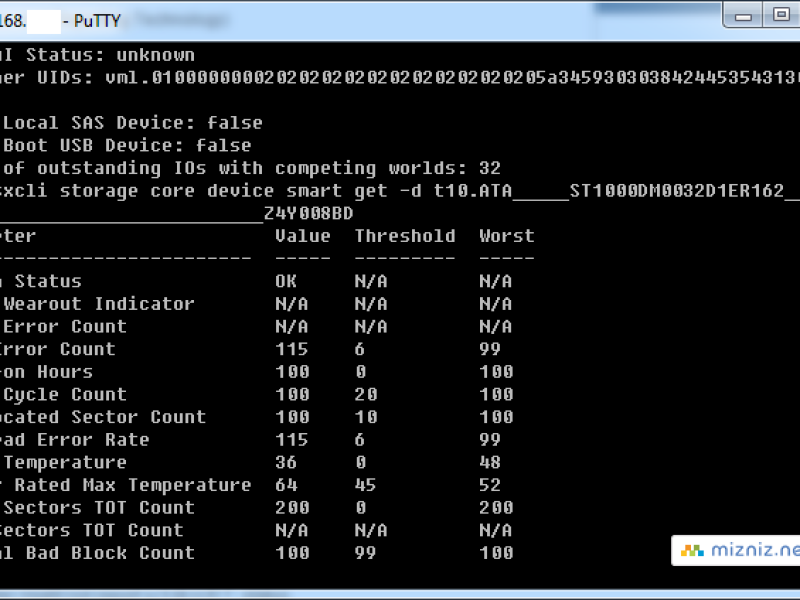Select 'Boot USB Device: false' text
Viewport: 800px width, 600px height.
pos(127,146)
